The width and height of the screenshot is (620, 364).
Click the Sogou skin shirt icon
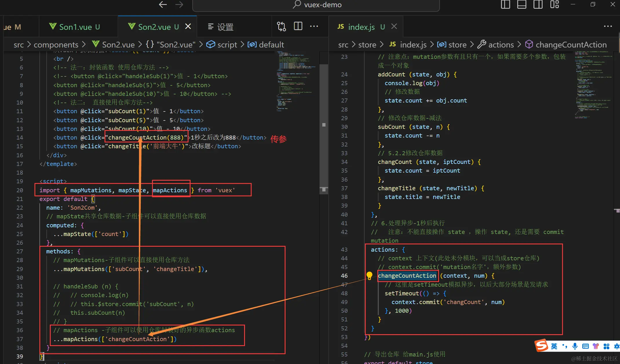pos(596,346)
